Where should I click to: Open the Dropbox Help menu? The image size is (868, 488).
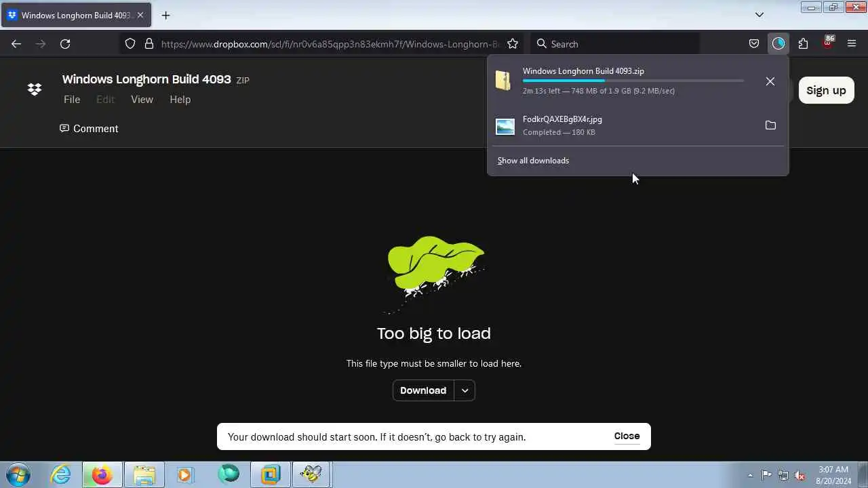coord(180,100)
